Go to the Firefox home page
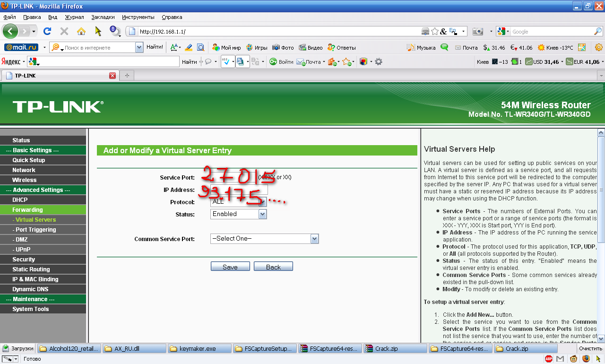Image resolution: width=605 pixels, height=364 pixels. pyautogui.click(x=81, y=31)
